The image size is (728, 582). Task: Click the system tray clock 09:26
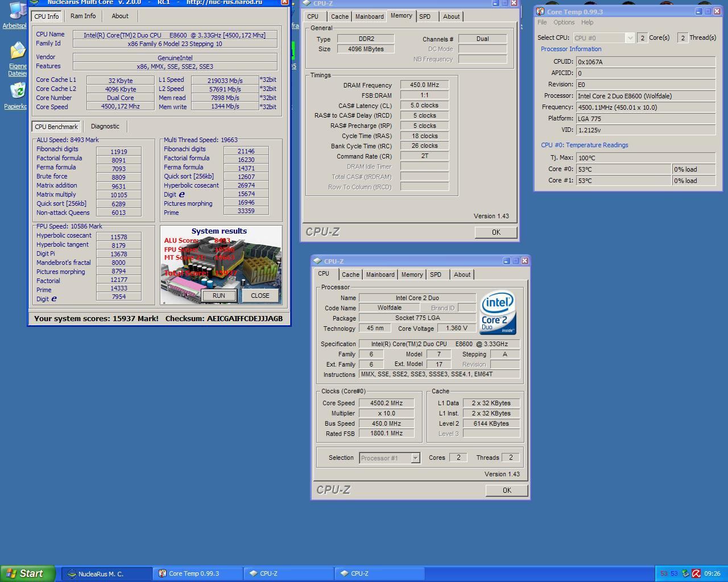tap(712, 573)
